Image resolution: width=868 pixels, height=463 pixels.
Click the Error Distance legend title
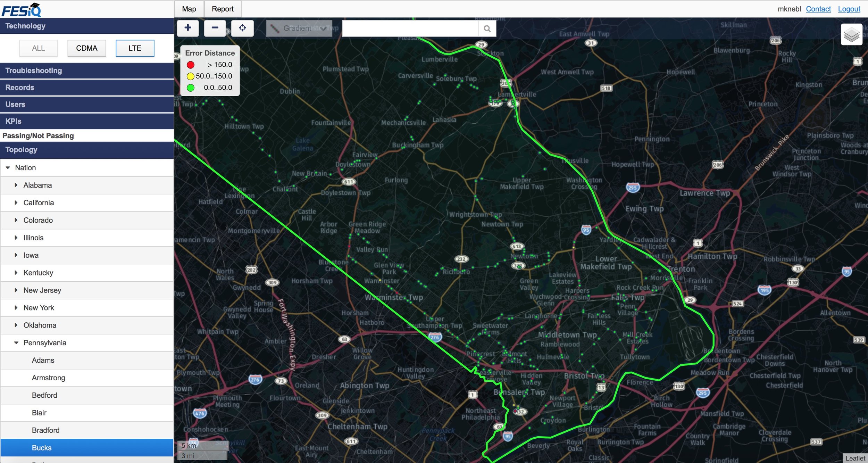tap(210, 53)
